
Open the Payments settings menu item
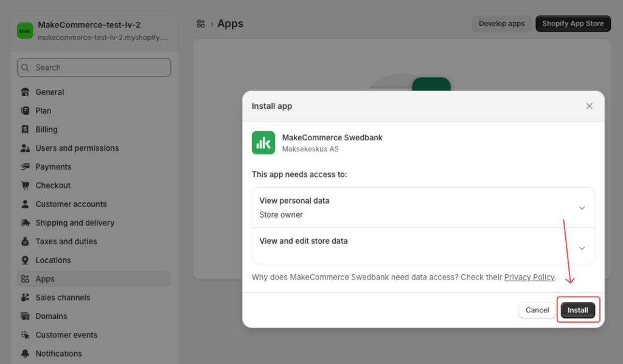click(53, 167)
